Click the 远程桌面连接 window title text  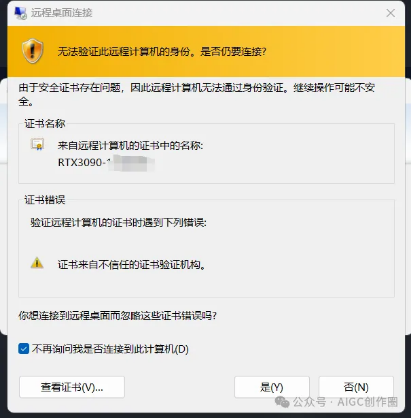click(62, 13)
